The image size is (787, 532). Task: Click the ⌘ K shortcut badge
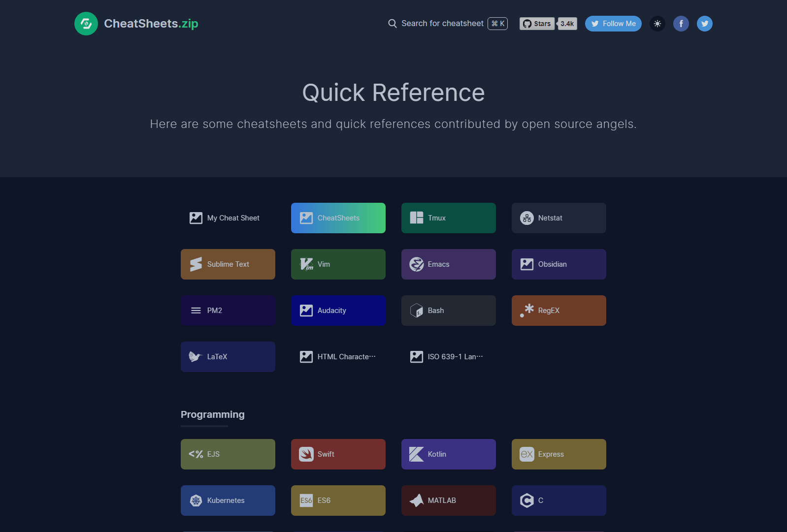[x=498, y=24]
